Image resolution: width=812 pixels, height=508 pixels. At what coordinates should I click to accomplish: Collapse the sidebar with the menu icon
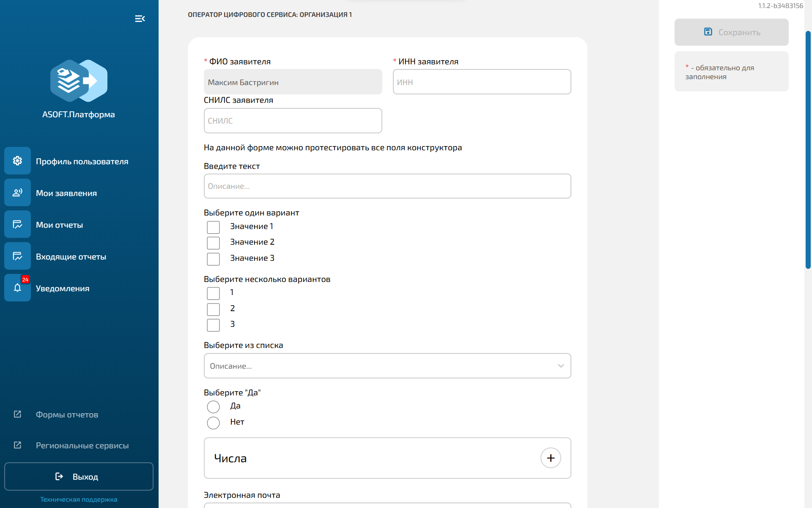(140, 19)
